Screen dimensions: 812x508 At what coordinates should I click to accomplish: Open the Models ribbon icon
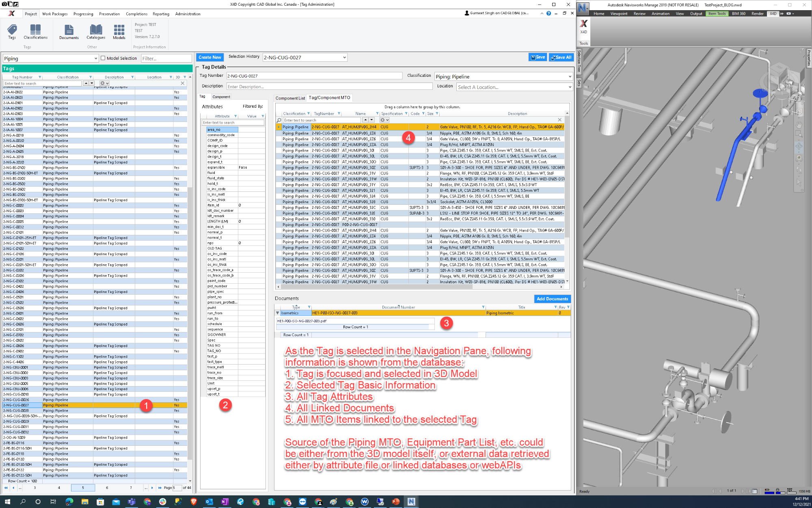[x=119, y=32]
